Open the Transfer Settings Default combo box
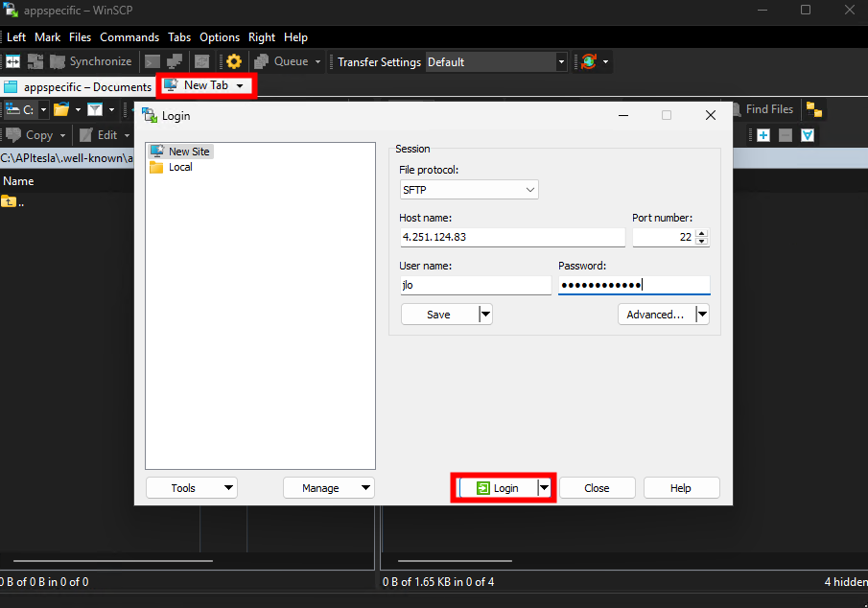Image resolution: width=868 pixels, height=608 pixels. [x=497, y=62]
